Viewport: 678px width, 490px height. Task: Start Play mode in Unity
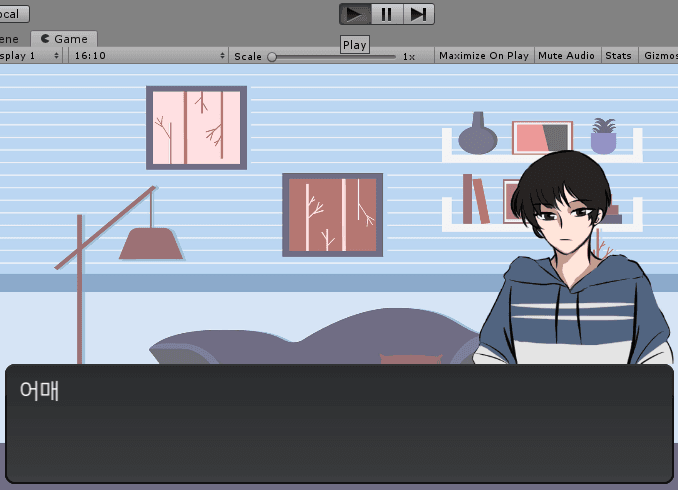pyautogui.click(x=355, y=14)
